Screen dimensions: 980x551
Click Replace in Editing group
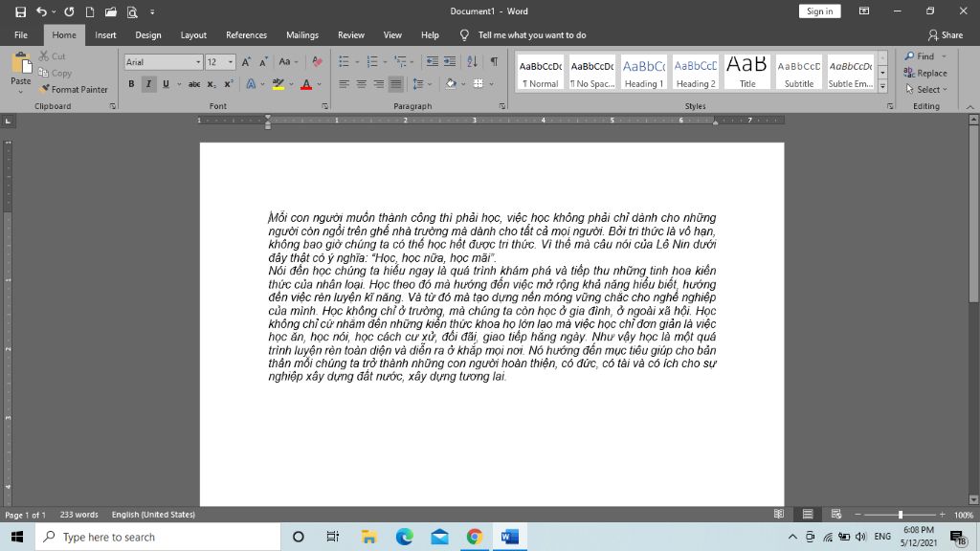click(x=925, y=73)
